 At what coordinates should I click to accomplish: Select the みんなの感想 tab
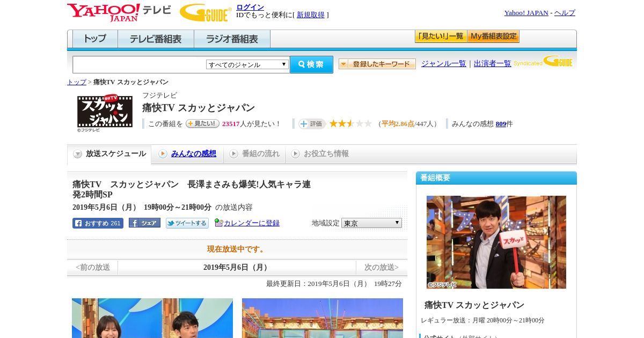[187, 154]
